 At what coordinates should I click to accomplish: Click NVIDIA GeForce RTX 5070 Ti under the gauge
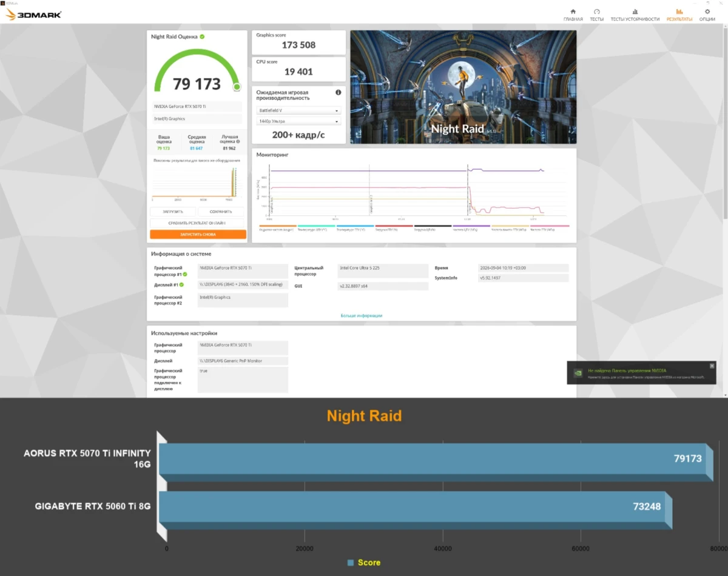pyautogui.click(x=197, y=107)
